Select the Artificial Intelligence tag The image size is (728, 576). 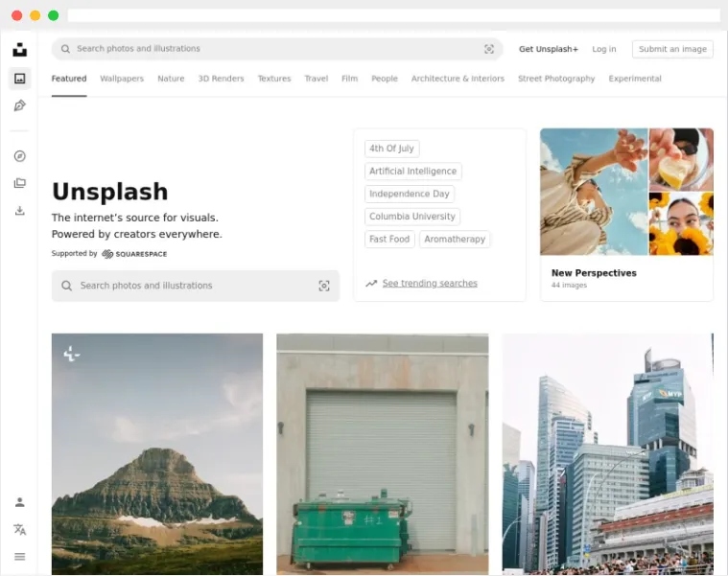coord(412,172)
